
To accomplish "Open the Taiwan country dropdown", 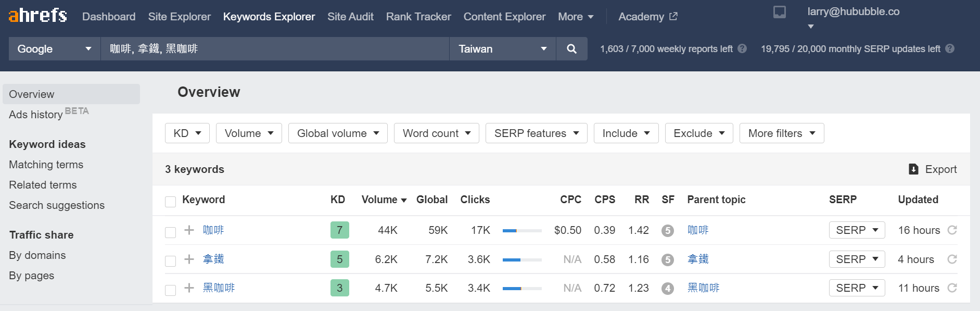I will [x=502, y=49].
